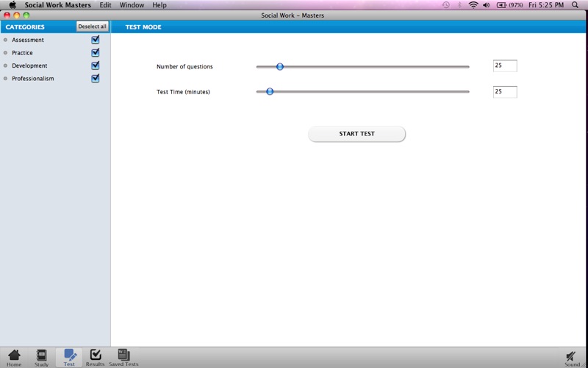
Task: Open the Window menu
Action: click(x=132, y=5)
